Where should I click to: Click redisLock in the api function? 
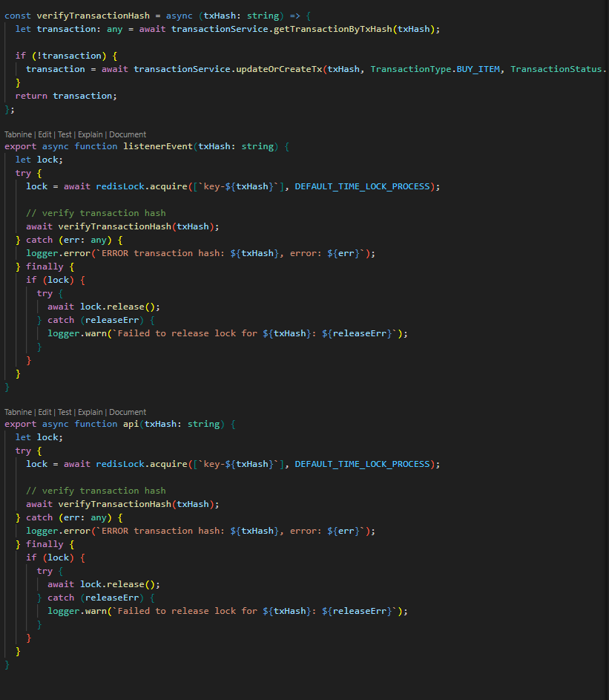coord(120,464)
